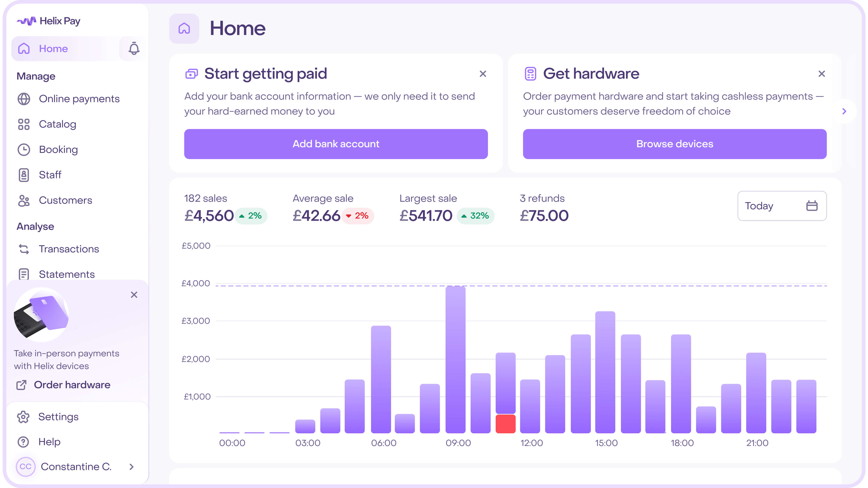The image size is (868, 488).
Task: Click the Catalog grid icon
Action: point(24,124)
